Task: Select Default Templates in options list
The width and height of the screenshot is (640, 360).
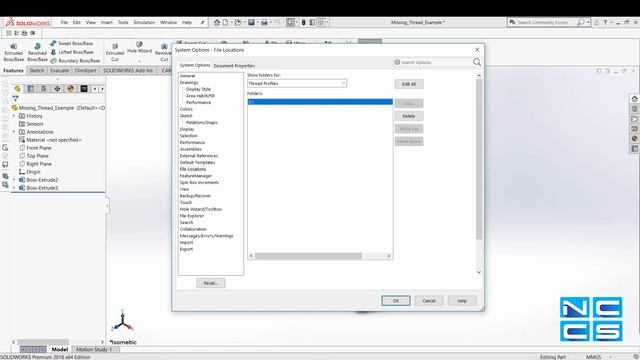Action: click(197, 162)
